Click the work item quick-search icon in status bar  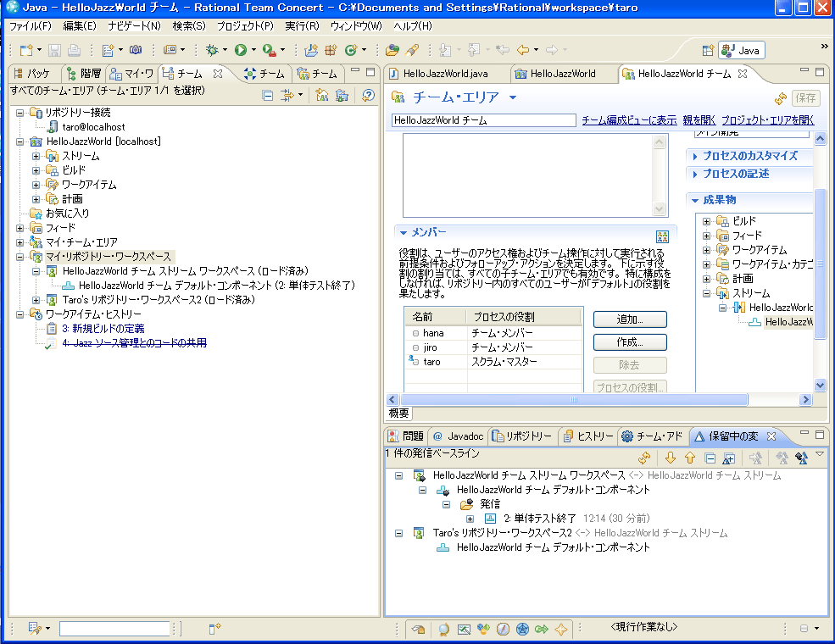[35, 629]
